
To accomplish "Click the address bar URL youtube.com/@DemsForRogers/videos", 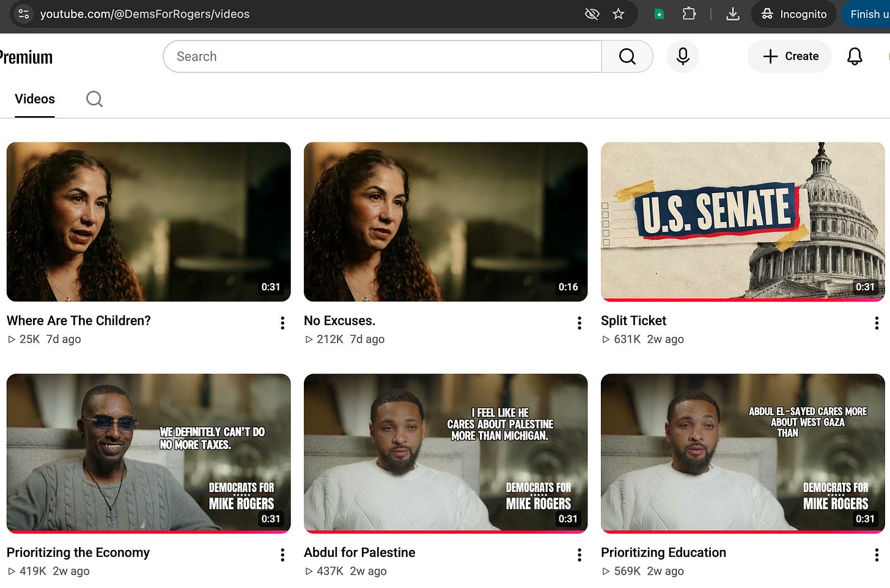I will coord(145,13).
